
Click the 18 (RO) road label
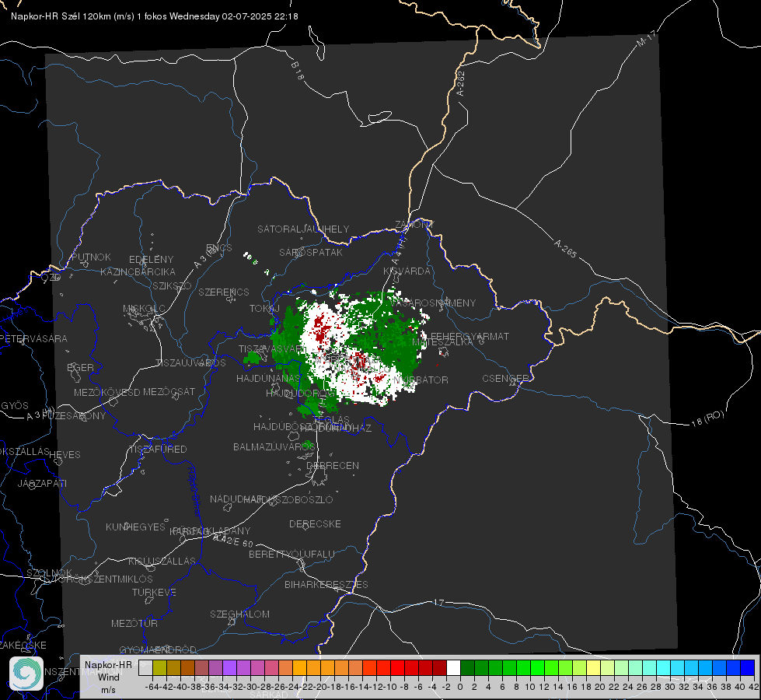[707, 418]
